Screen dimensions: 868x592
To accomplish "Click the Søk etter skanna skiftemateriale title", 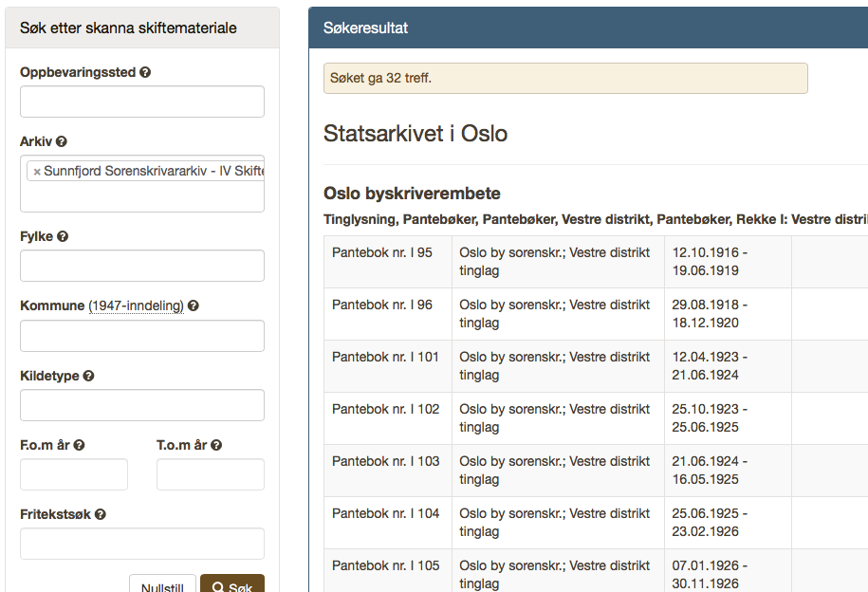I will pyautogui.click(x=128, y=28).
